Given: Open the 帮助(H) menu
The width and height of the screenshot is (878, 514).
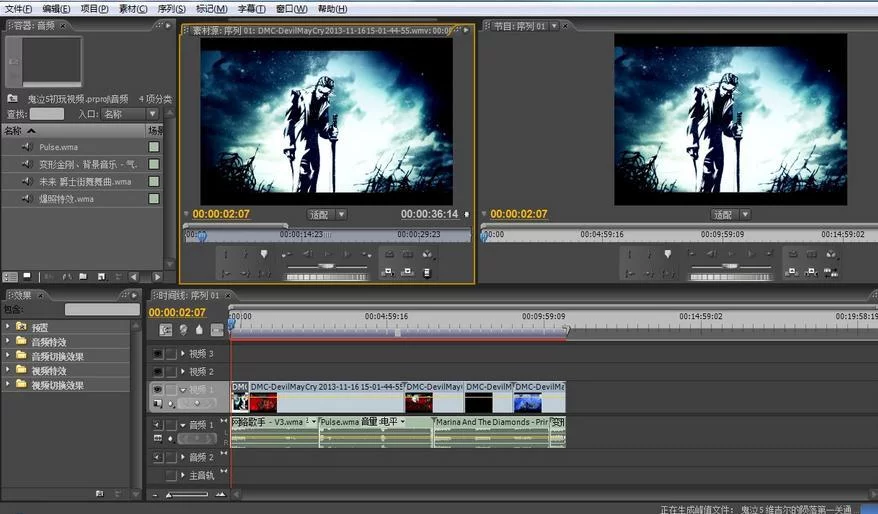Looking at the screenshot, I should pos(332,9).
